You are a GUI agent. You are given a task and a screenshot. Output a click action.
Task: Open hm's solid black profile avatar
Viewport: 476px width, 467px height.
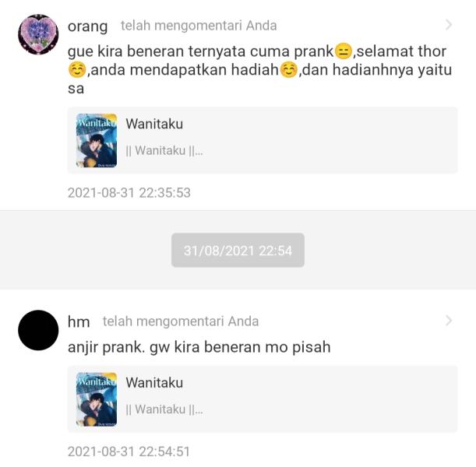[38, 330]
